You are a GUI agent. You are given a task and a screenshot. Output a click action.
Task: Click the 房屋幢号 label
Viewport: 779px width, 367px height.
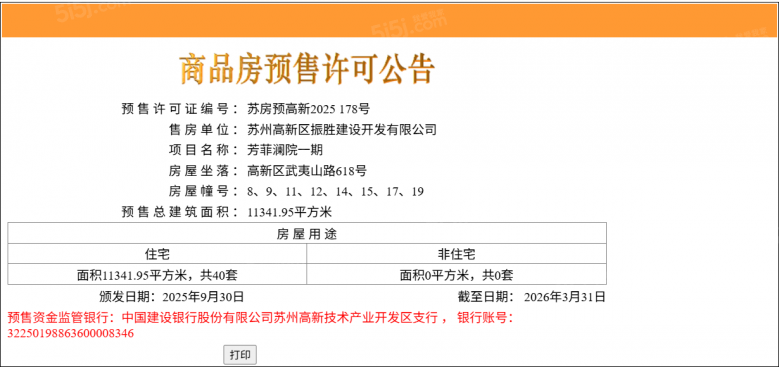coord(204,192)
